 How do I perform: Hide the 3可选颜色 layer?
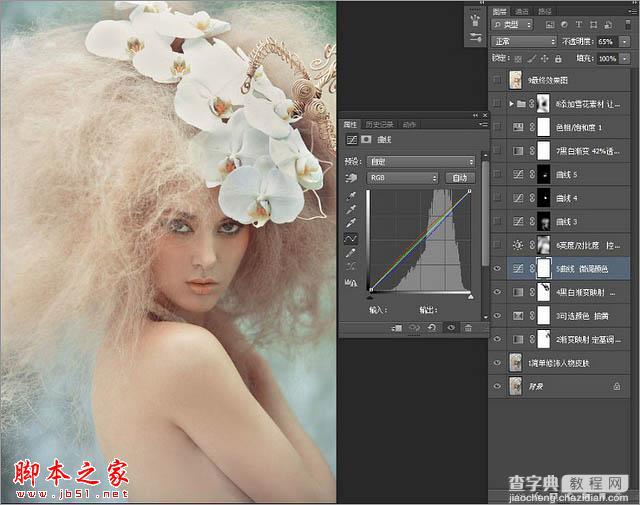pyautogui.click(x=498, y=316)
